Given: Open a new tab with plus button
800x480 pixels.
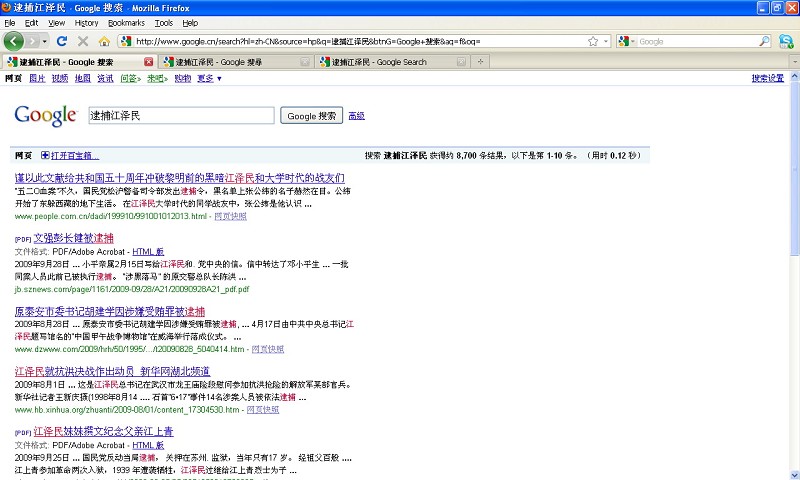Looking at the screenshot, I should coord(481,62).
